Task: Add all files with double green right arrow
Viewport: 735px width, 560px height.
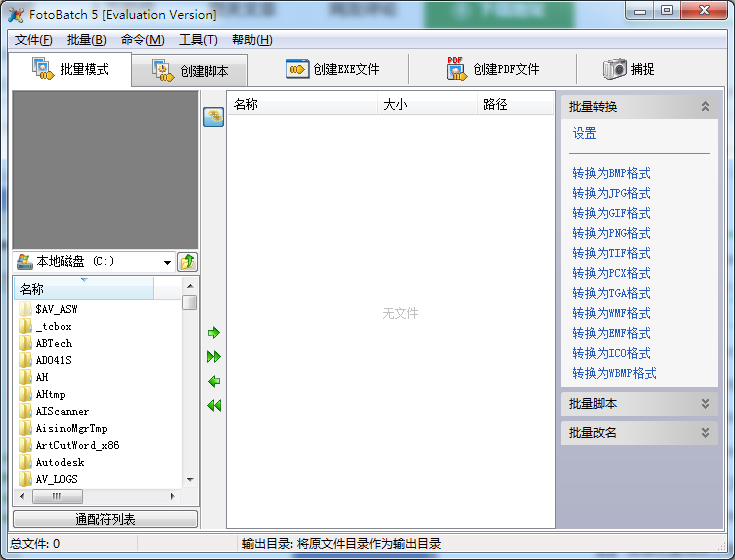Action: [x=214, y=357]
